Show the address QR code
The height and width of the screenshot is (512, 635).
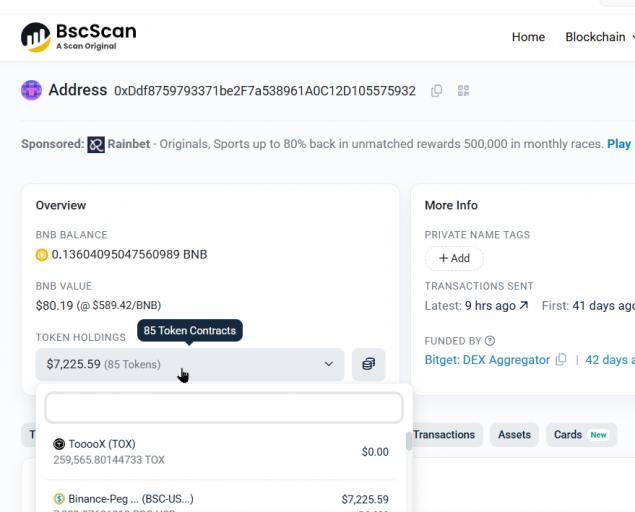[x=463, y=91]
